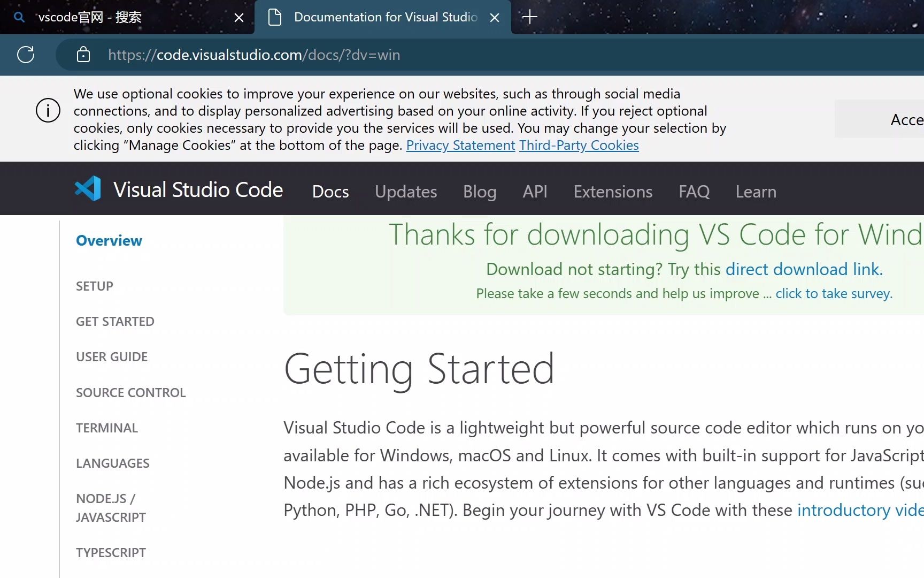
Task: Open a new browser tab with plus icon
Action: (x=529, y=17)
